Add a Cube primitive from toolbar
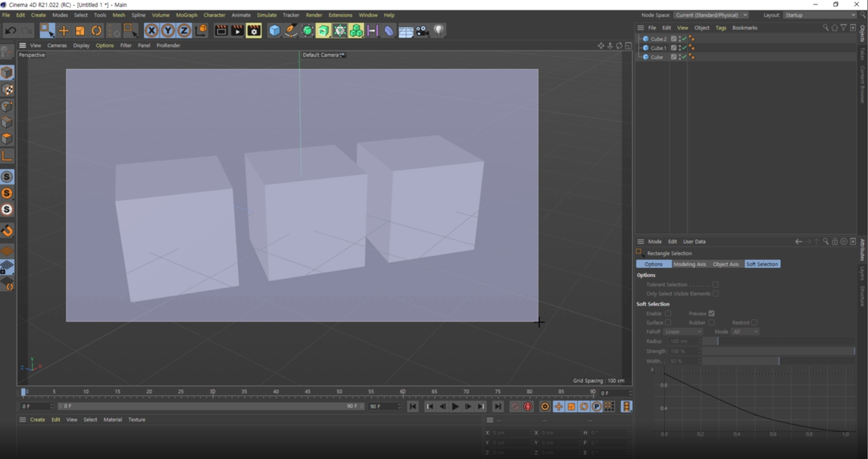Screen dimensions: 868x459 pyautogui.click(x=274, y=31)
